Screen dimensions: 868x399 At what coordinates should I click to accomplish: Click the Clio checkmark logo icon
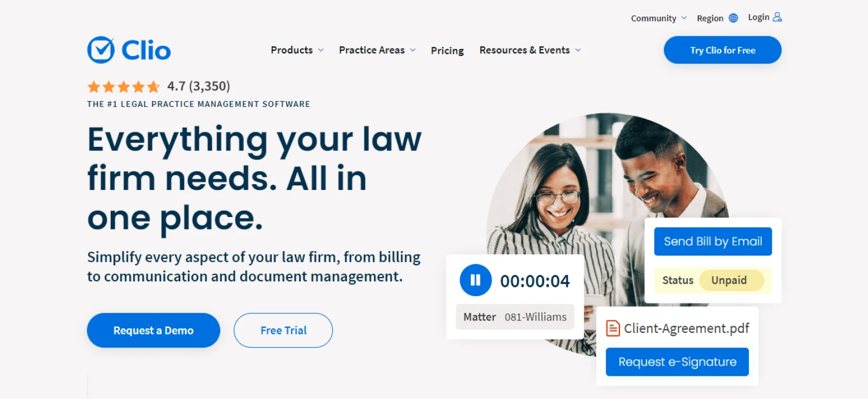pos(101,50)
